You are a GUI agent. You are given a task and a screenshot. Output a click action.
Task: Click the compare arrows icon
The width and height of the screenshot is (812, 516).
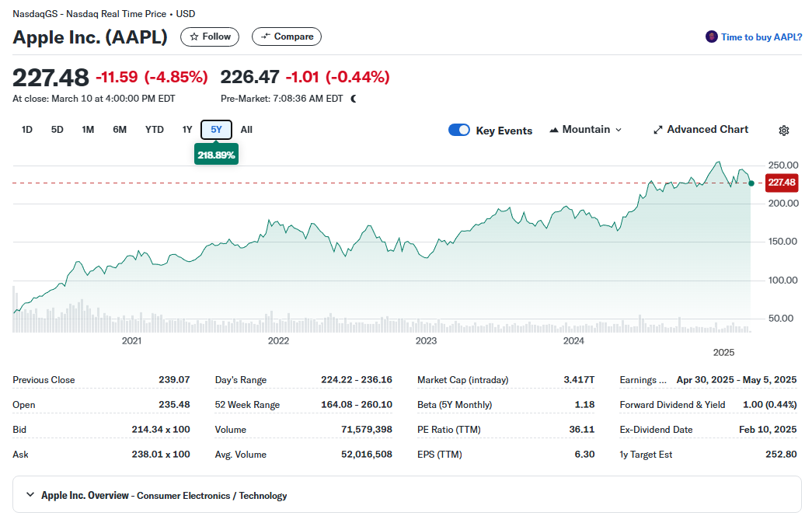[266, 37]
